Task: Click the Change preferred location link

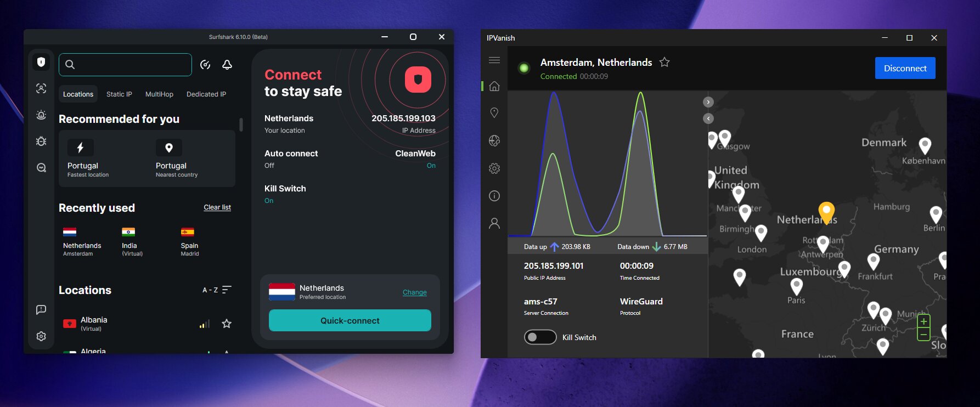Action: 415,292
